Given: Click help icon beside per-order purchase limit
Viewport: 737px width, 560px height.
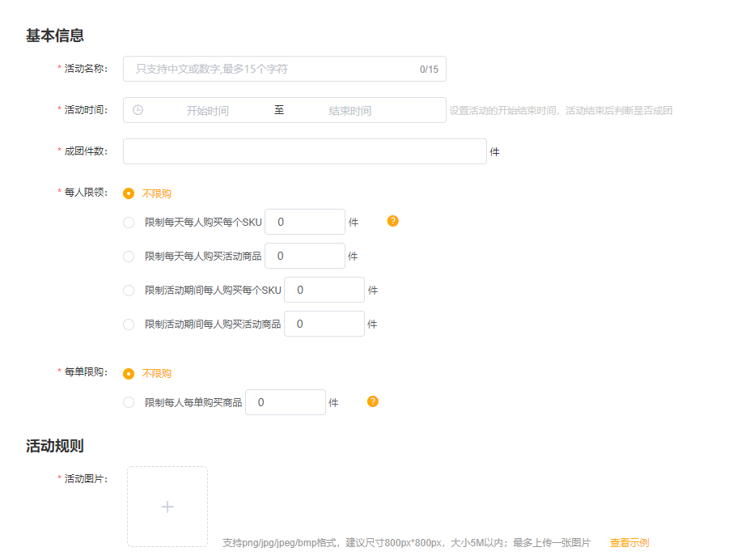Looking at the screenshot, I should [x=373, y=401].
